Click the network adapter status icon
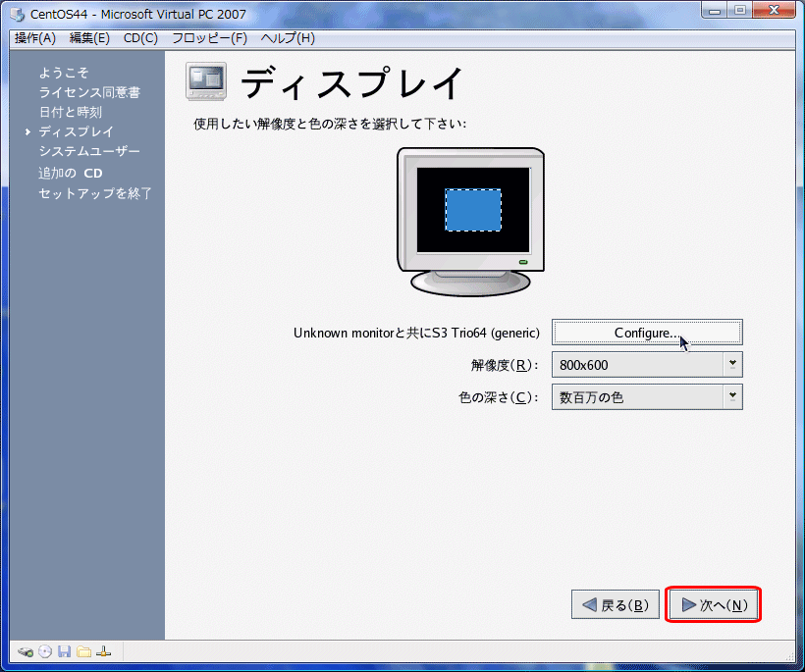The width and height of the screenshot is (805, 672). (103, 652)
